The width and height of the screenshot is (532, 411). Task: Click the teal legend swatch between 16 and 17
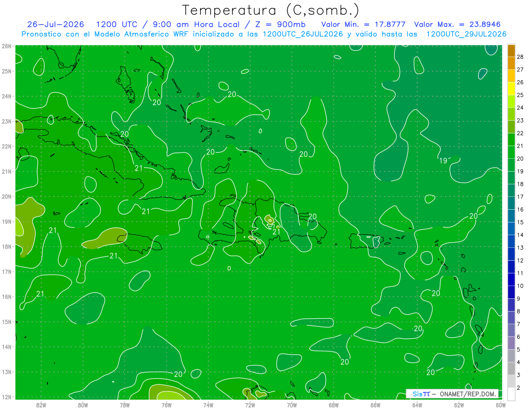(511, 203)
